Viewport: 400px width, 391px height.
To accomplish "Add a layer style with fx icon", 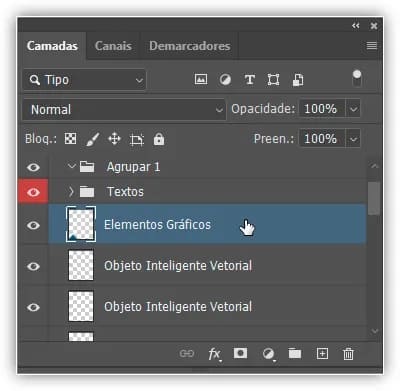I will pos(214,354).
